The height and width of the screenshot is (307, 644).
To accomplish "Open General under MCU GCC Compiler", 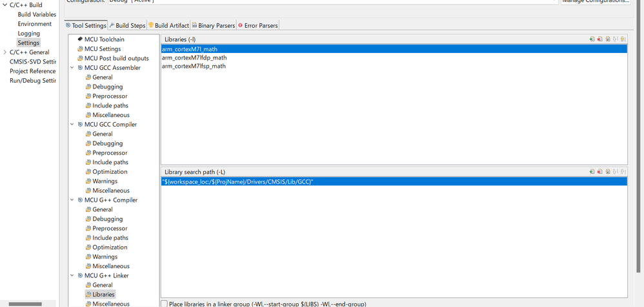I will click(x=99, y=134).
